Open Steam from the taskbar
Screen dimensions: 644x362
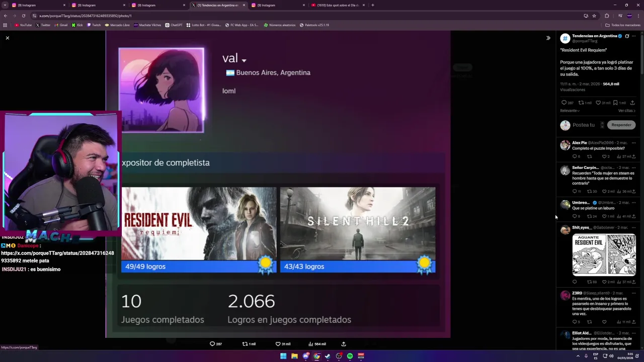pyautogui.click(x=328, y=356)
